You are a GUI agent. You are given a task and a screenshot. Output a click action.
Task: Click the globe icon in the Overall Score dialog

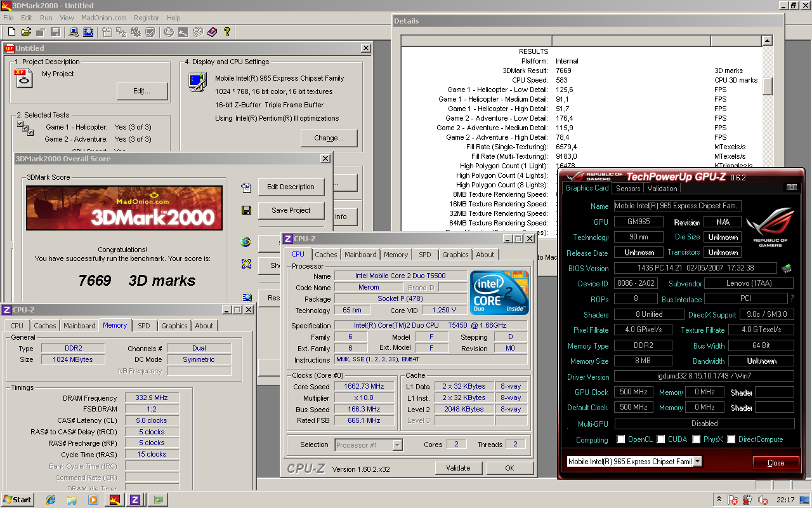246,241
